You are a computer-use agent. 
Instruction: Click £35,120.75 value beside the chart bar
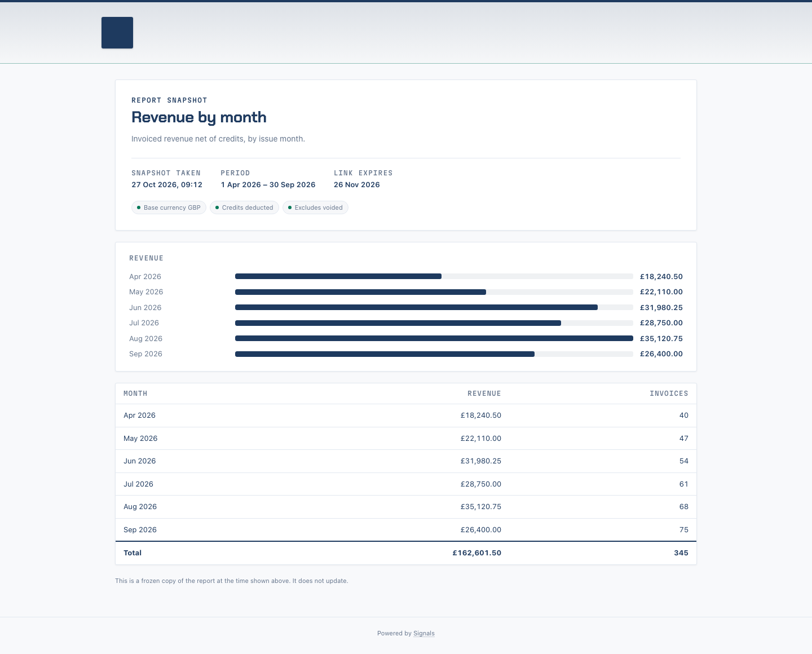click(x=661, y=339)
